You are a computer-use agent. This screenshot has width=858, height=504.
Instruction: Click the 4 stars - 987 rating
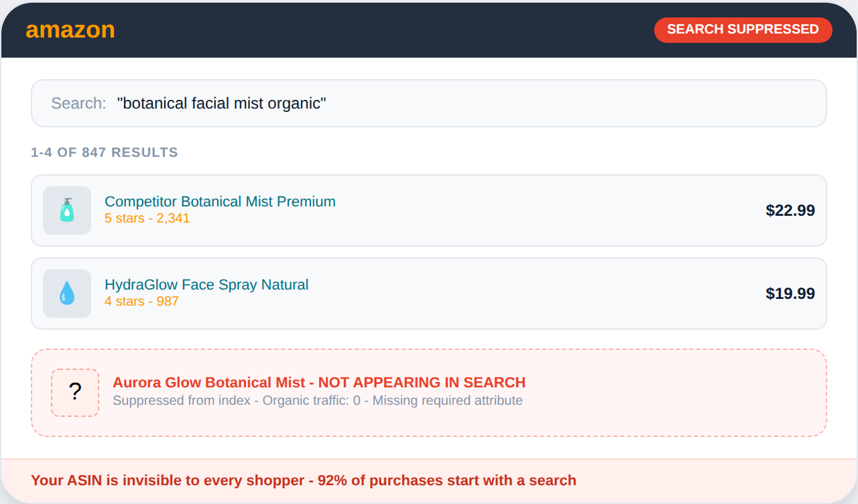point(141,302)
